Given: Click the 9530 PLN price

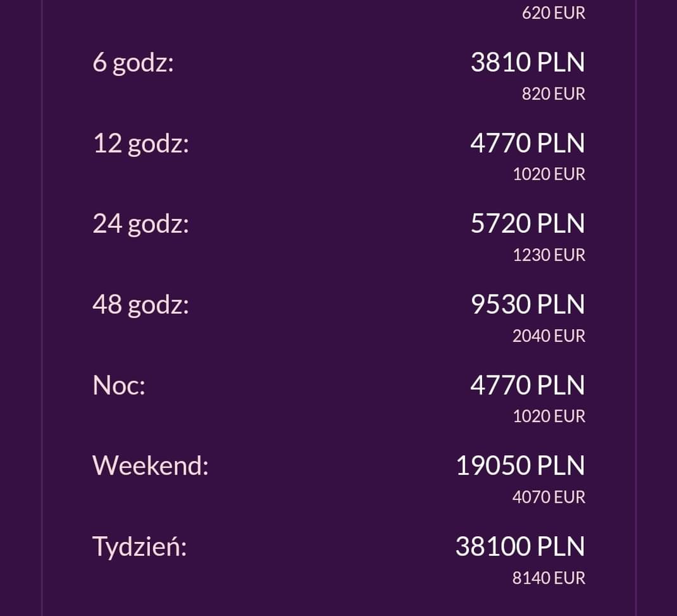Looking at the screenshot, I should click(528, 305).
